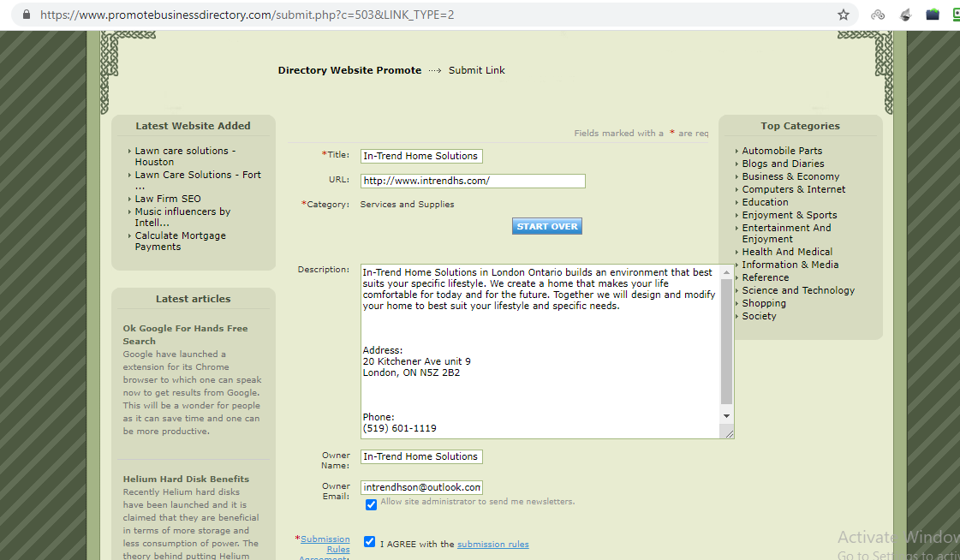Open the Health And Medical category
This screenshot has width=960, height=560.
[787, 252]
